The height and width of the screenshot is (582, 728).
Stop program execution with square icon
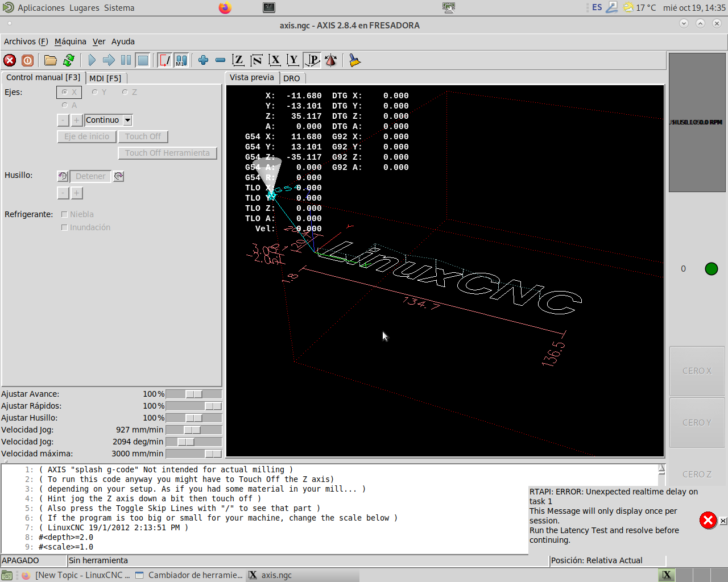tap(143, 60)
